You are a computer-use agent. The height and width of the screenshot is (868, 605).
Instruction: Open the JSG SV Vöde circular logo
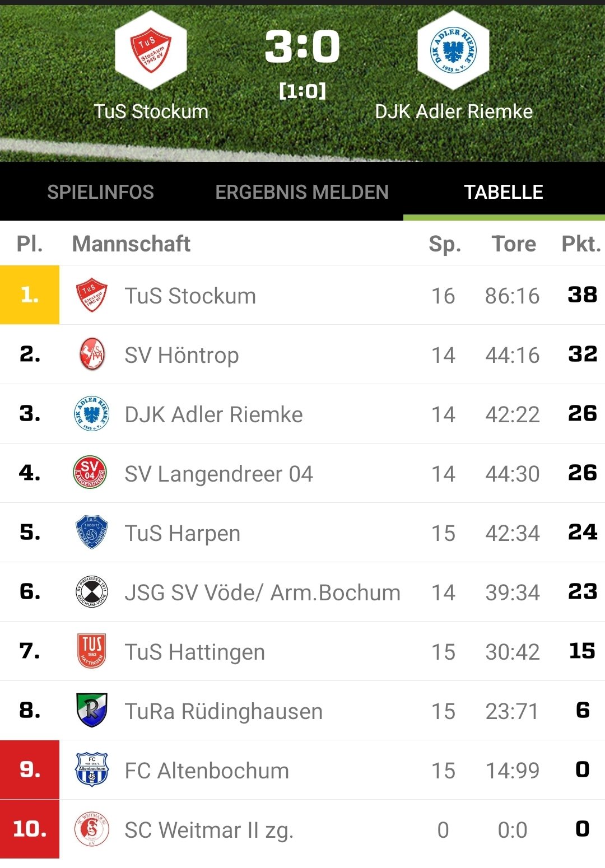pos(91,591)
